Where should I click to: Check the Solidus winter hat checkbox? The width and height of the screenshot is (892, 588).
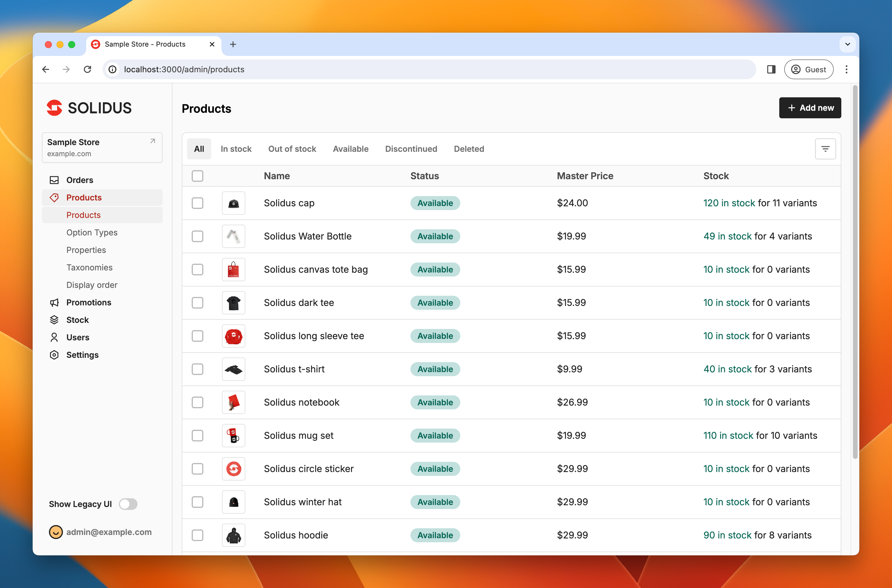click(x=198, y=502)
